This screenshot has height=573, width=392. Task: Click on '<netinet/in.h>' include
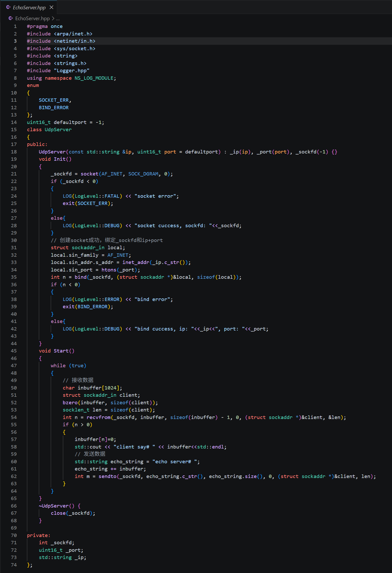point(75,41)
